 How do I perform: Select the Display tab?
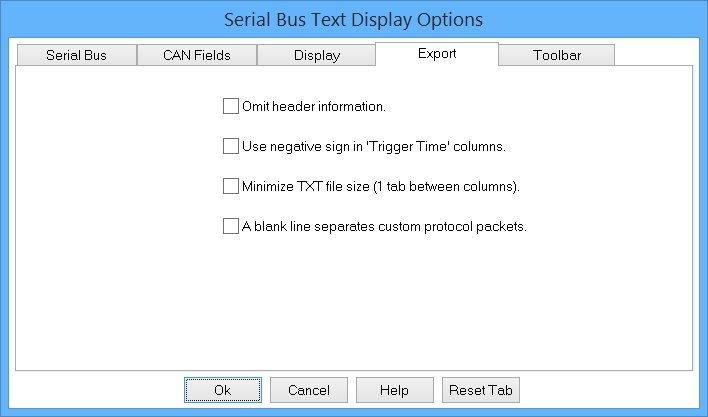316,55
